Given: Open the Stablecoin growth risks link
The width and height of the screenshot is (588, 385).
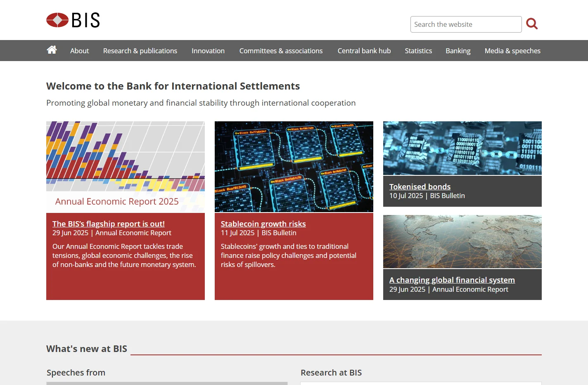Looking at the screenshot, I should click(263, 224).
